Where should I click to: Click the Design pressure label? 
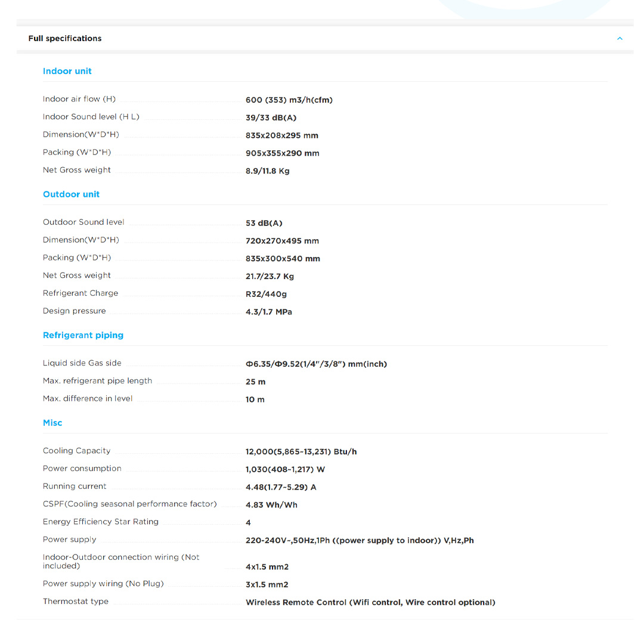pyautogui.click(x=74, y=311)
